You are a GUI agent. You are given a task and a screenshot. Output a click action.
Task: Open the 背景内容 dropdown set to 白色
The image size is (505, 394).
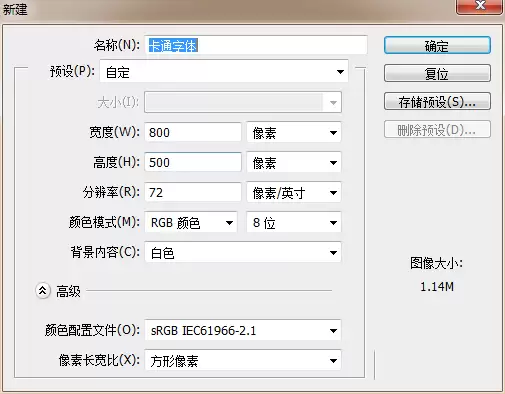[x=243, y=252]
